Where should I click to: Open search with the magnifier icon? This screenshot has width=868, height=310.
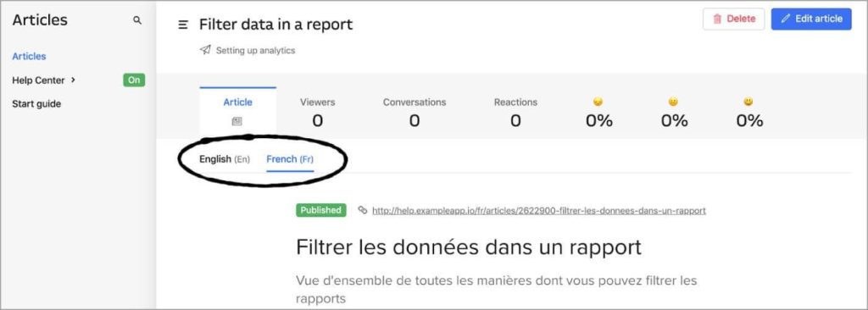[137, 20]
